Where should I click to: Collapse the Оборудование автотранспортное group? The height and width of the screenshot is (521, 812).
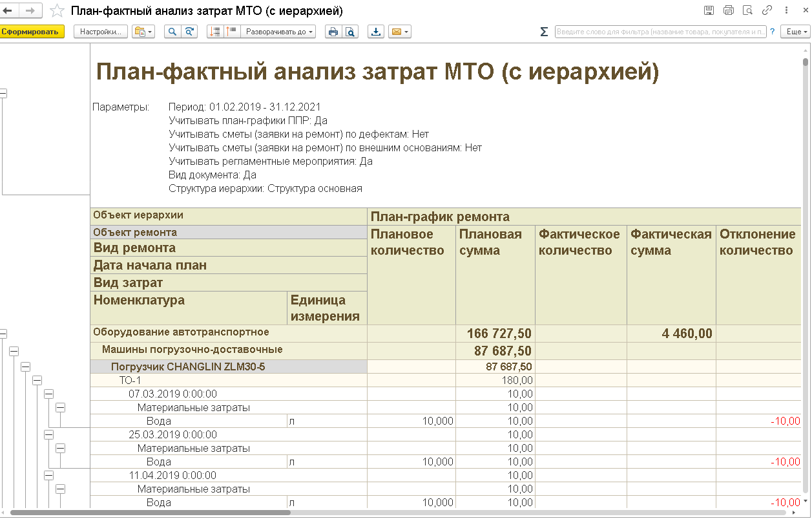click(3, 334)
